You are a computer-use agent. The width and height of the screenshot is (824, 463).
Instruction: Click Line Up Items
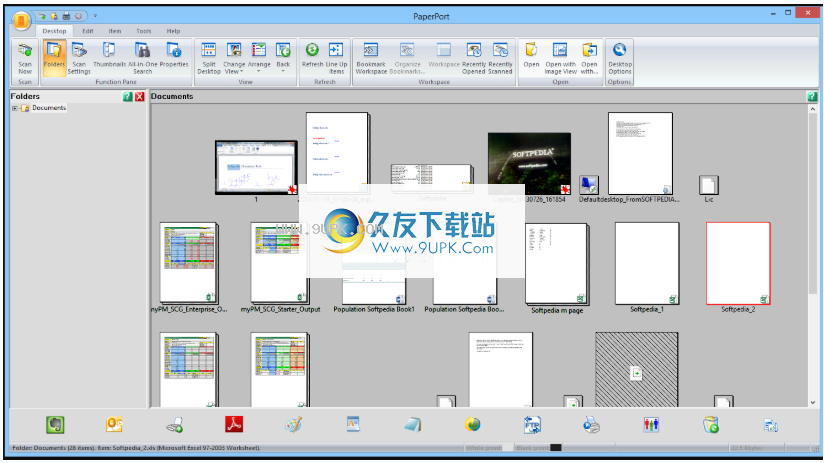click(336, 58)
